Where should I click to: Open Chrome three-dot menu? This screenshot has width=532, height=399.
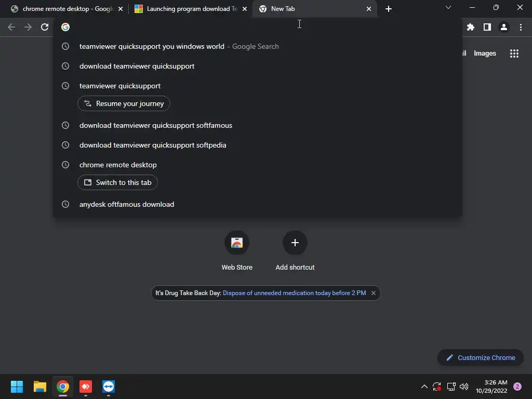(521, 27)
